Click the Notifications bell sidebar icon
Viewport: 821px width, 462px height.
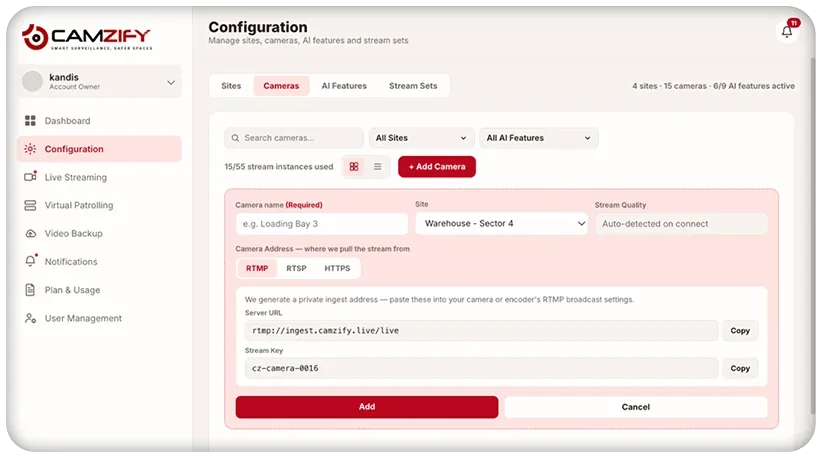click(x=30, y=261)
